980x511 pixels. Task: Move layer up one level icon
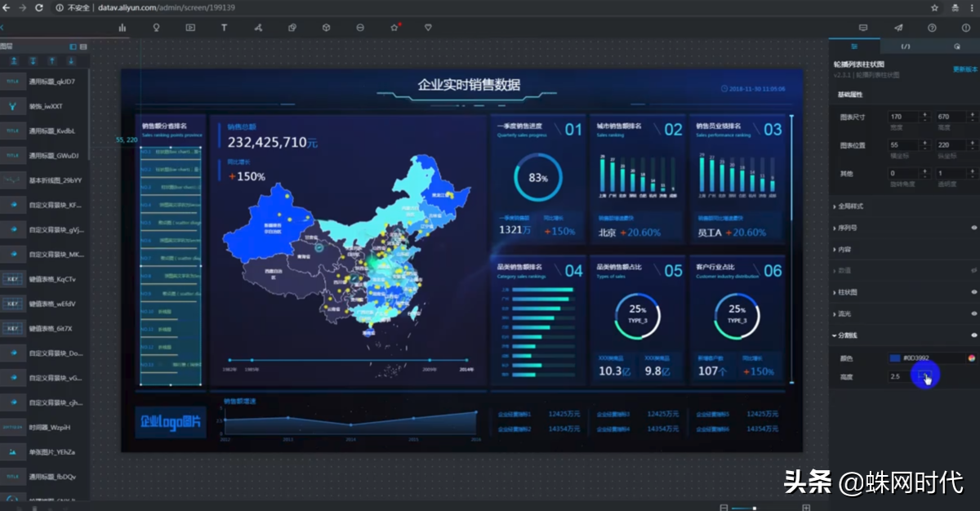51,60
